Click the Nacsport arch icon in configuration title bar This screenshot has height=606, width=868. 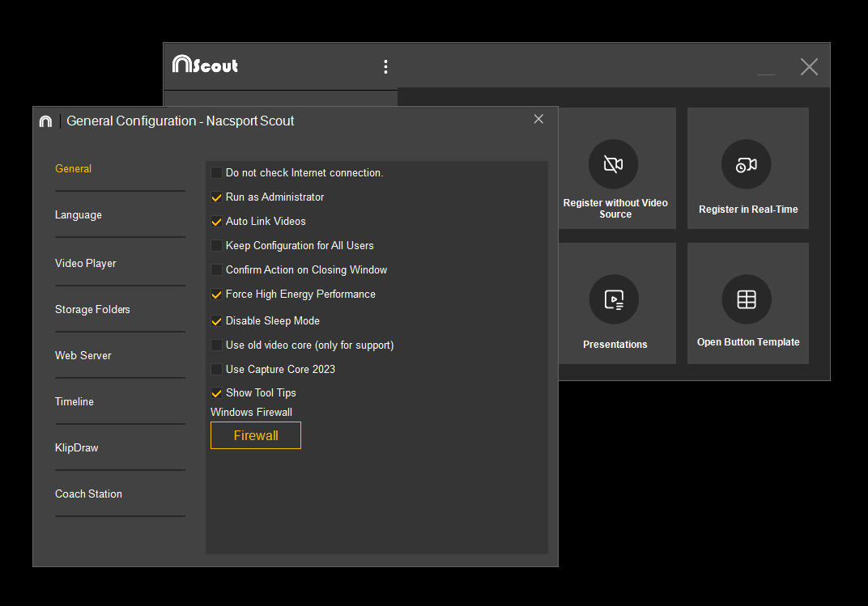point(45,121)
